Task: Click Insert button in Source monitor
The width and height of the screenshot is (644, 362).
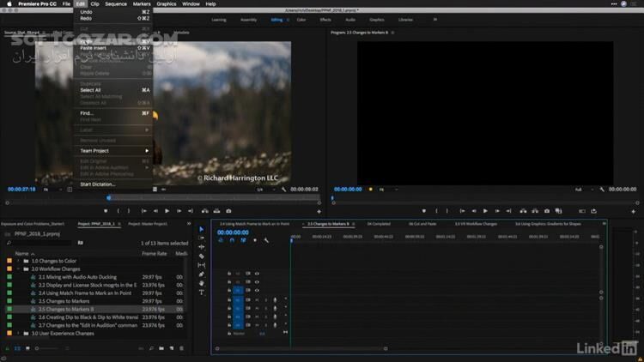Action: 205,211
